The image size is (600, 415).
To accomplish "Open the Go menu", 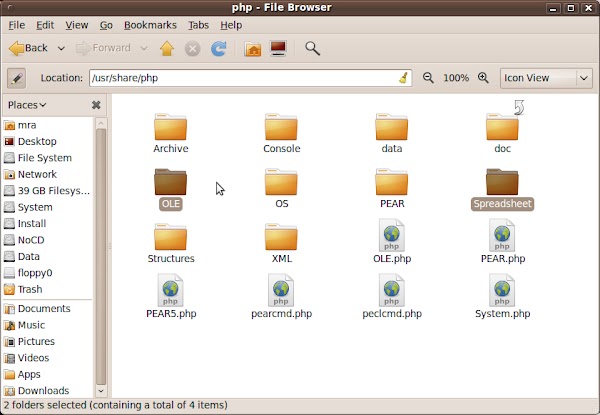I will coord(106,25).
